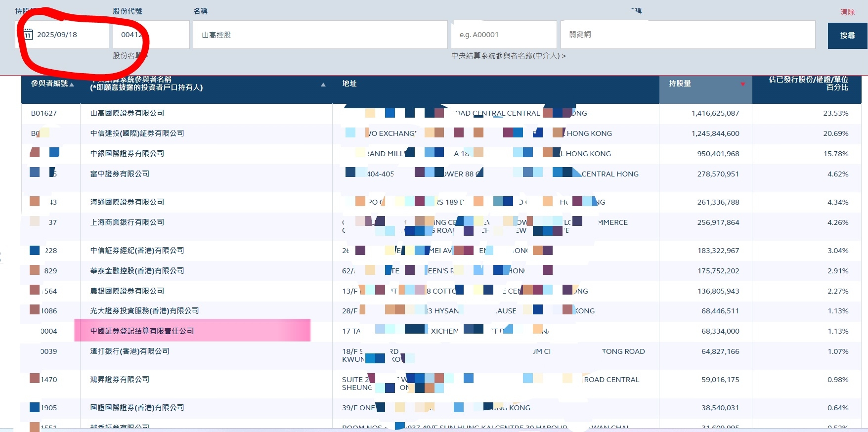Click percentage value 0.98%
Image resolution: width=868 pixels, height=432 pixels.
pos(838,380)
